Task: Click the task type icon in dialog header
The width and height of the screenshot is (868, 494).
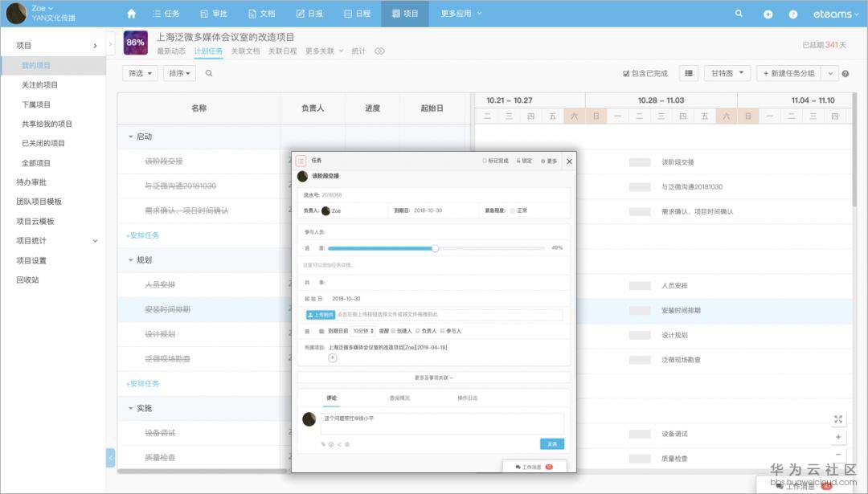Action: (x=301, y=161)
